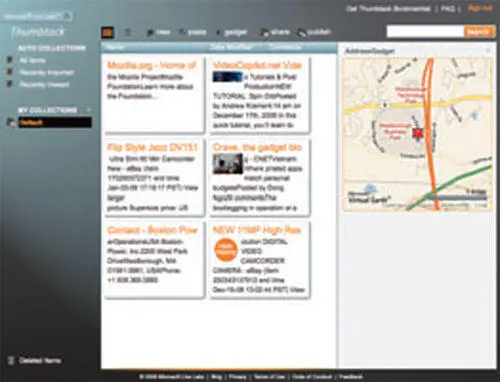This screenshot has height=382, width=500.
Task: Expand the My Collections arrow
Action: click(x=89, y=110)
